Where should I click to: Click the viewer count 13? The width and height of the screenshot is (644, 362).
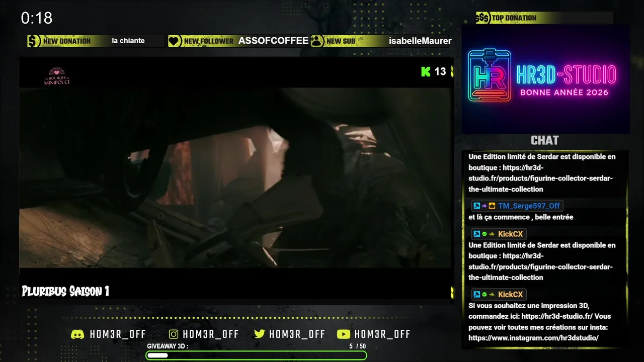coord(440,71)
